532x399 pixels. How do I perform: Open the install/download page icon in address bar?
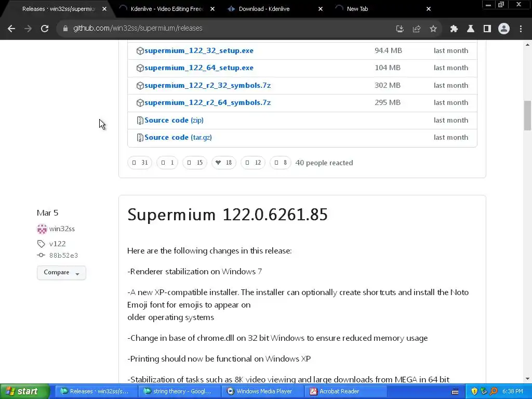pos(400,29)
